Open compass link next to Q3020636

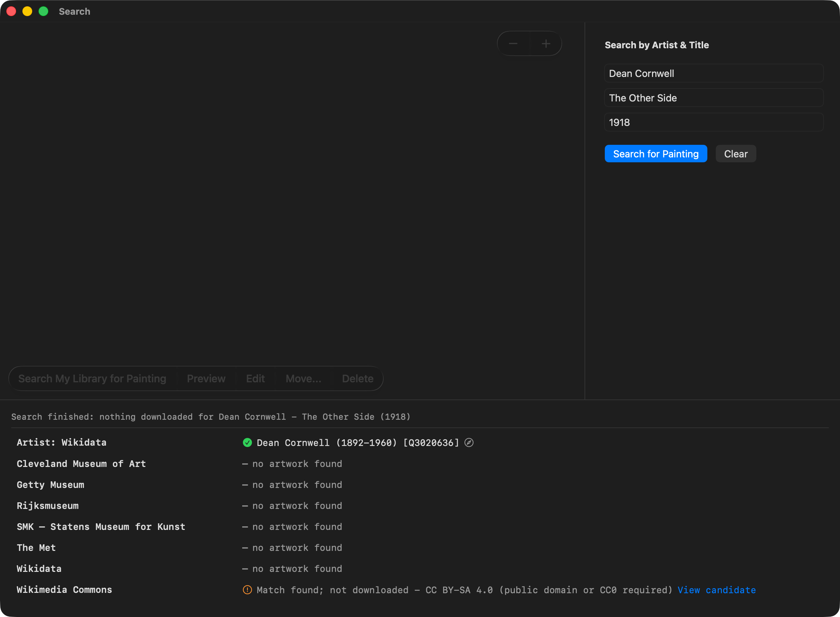point(469,442)
